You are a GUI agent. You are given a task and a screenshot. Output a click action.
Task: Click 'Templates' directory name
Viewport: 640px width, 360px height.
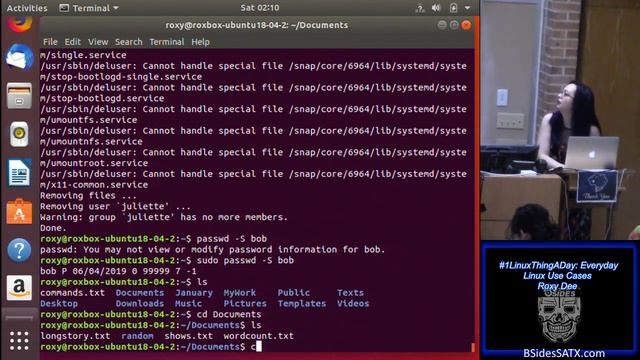click(302, 304)
